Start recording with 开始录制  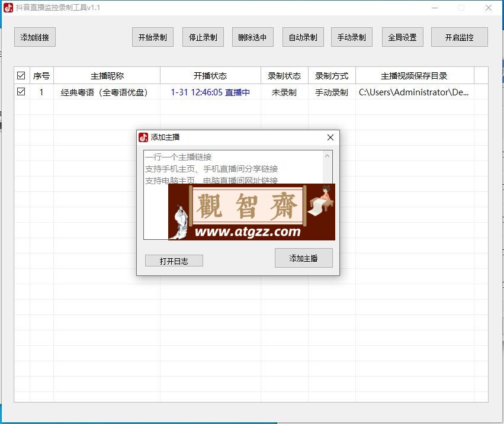click(x=153, y=37)
